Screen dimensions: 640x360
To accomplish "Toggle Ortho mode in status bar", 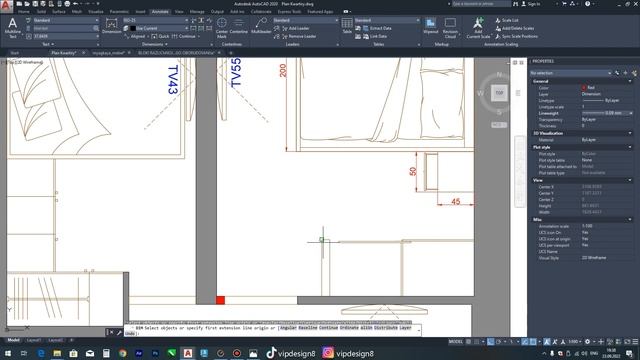I will [x=491, y=342].
